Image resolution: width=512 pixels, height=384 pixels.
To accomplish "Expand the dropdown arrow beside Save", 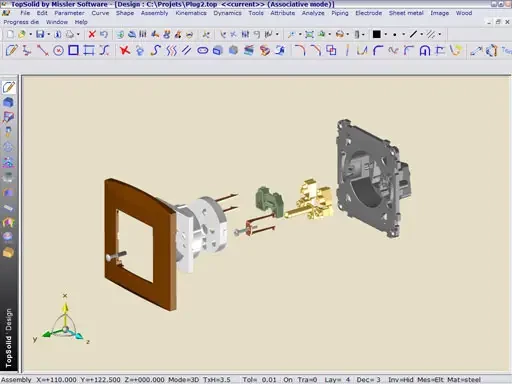I will pyautogui.click(x=49, y=34).
